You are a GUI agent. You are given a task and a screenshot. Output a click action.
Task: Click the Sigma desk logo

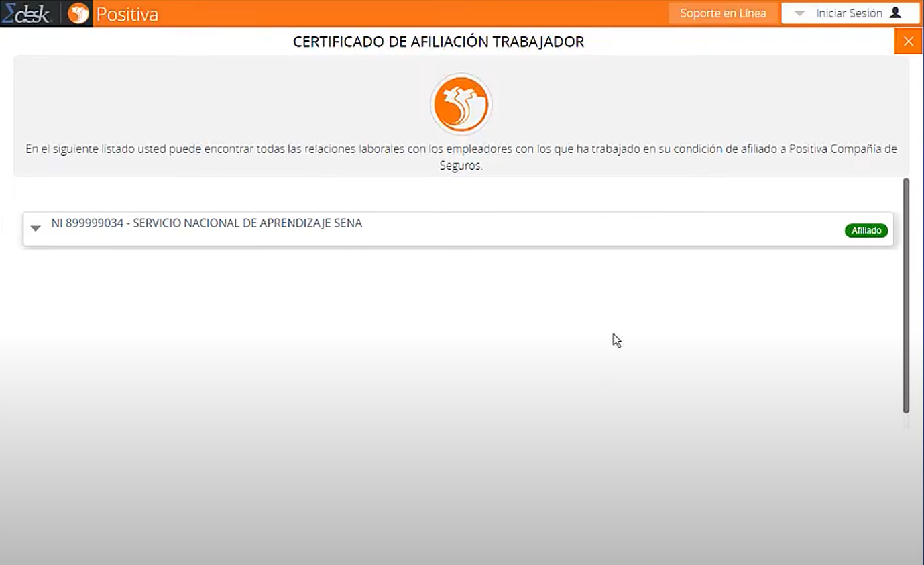[x=28, y=12]
